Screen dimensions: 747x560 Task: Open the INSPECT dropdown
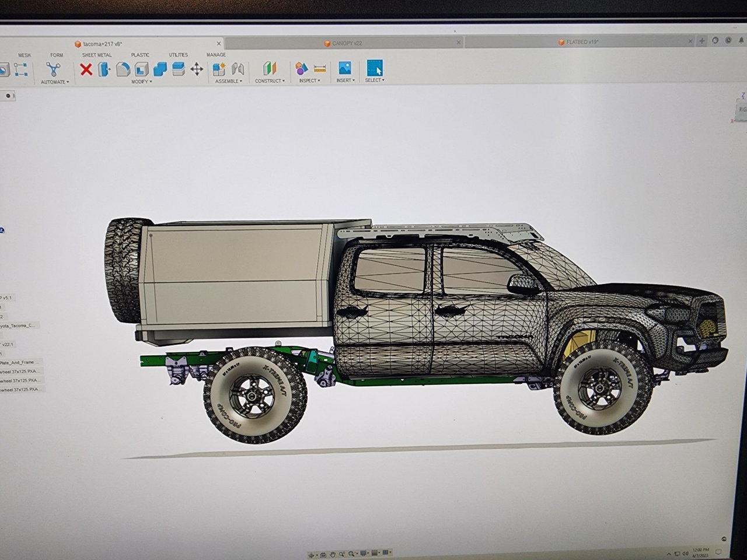pyautogui.click(x=309, y=80)
